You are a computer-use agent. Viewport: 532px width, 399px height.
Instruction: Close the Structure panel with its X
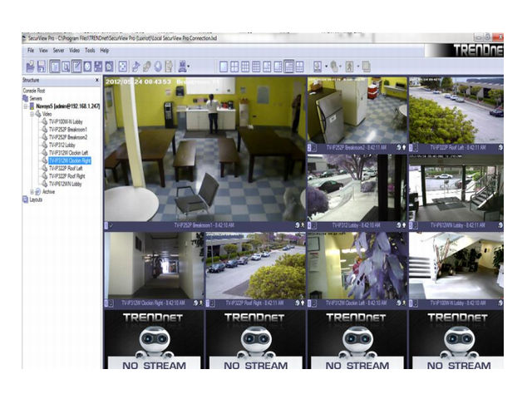tap(97, 80)
